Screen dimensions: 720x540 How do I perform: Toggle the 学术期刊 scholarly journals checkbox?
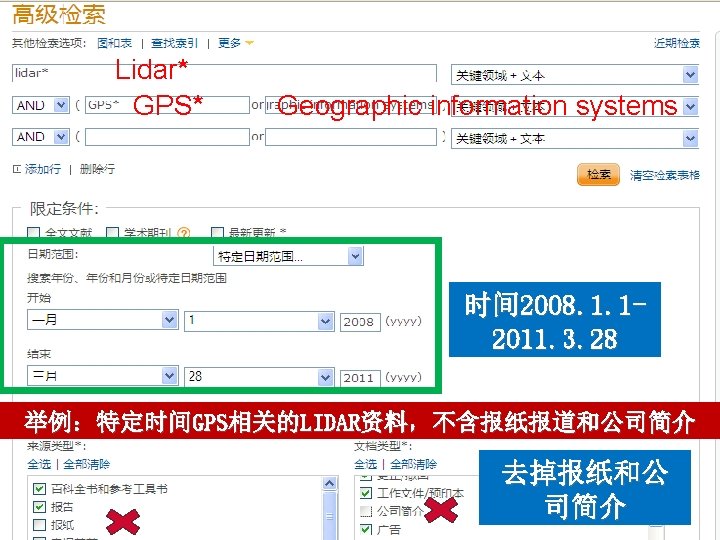112,233
